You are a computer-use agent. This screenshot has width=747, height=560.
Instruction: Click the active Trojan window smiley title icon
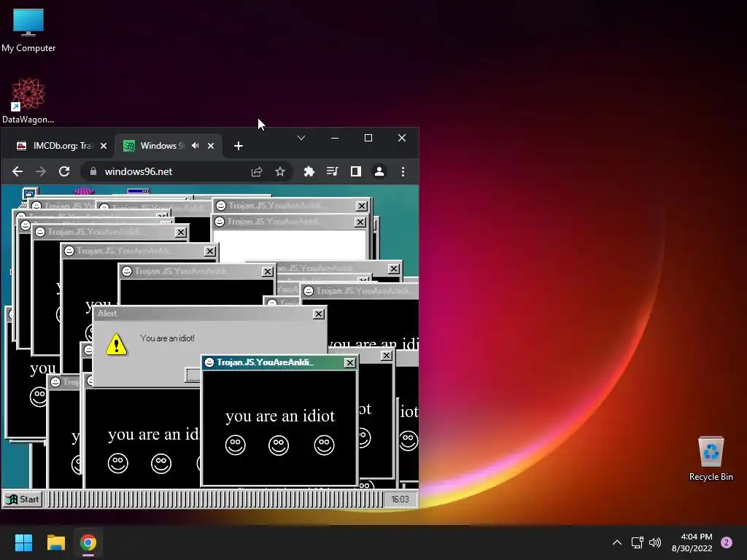coord(209,362)
